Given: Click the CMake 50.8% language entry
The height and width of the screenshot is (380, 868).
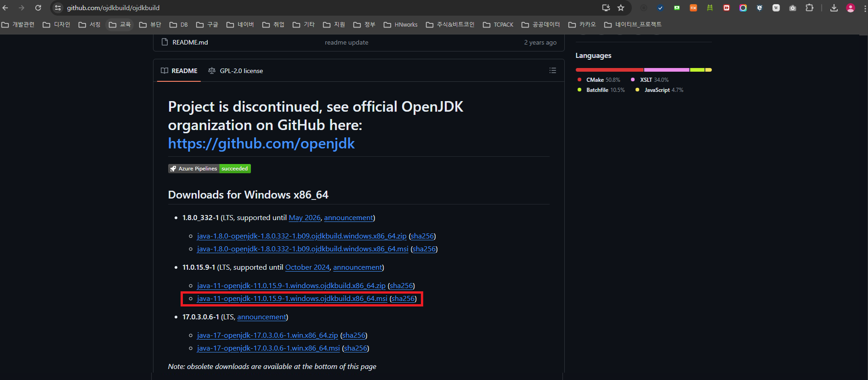Looking at the screenshot, I should [x=599, y=80].
